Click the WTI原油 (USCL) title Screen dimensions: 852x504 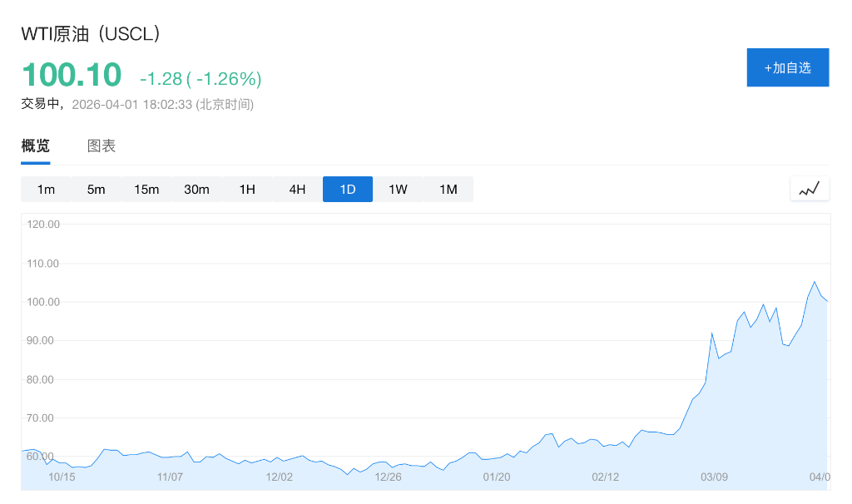coord(91,34)
